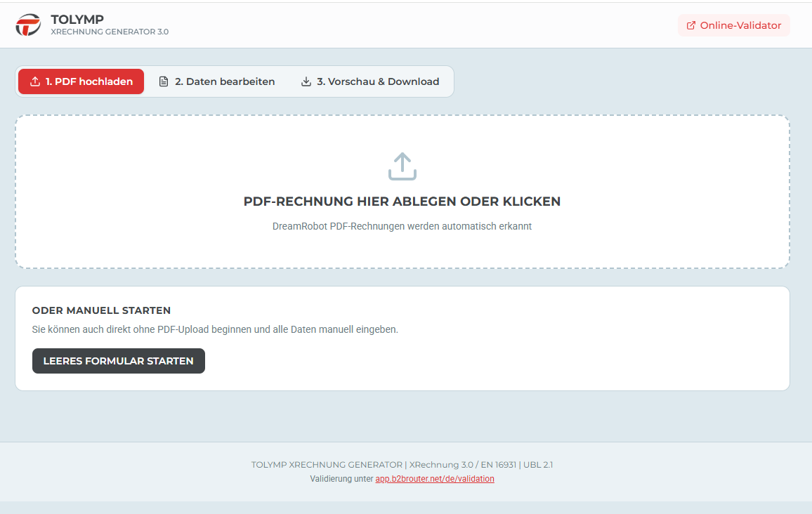812x514 pixels.
Task: Click the upload arrow icon in drop zone
Action: click(x=402, y=166)
